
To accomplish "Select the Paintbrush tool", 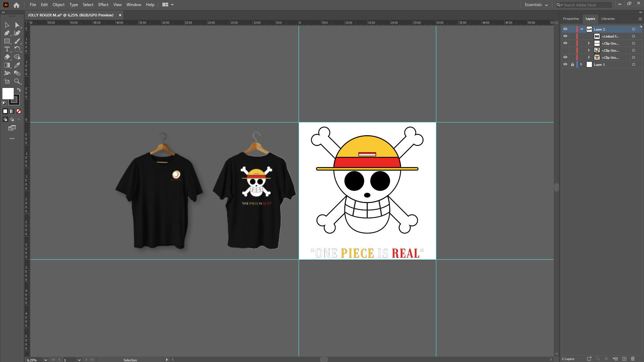I will (17, 41).
